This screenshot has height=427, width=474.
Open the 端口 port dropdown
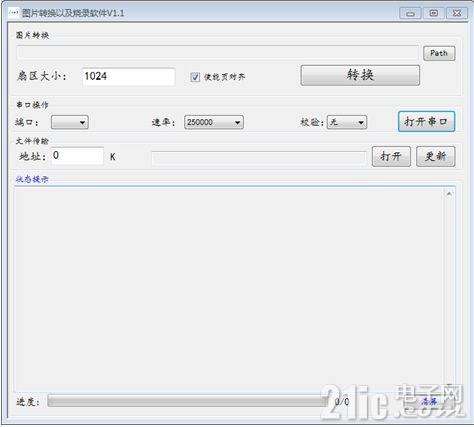[x=70, y=122]
